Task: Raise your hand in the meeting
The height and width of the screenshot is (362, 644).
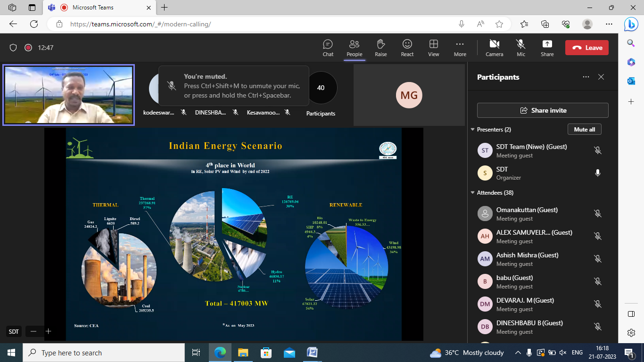Action: pos(380,48)
